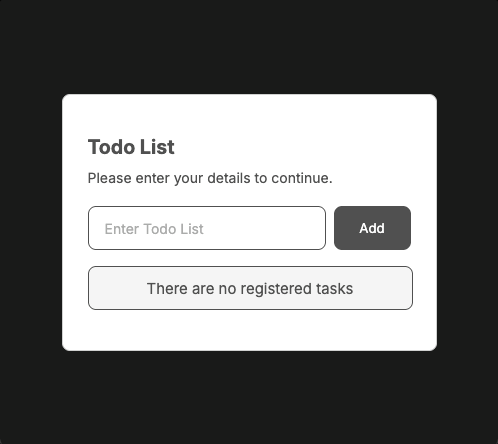The image size is (498, 444).
Task: Click the word continue in the subtitle
Action: point(300,178)
